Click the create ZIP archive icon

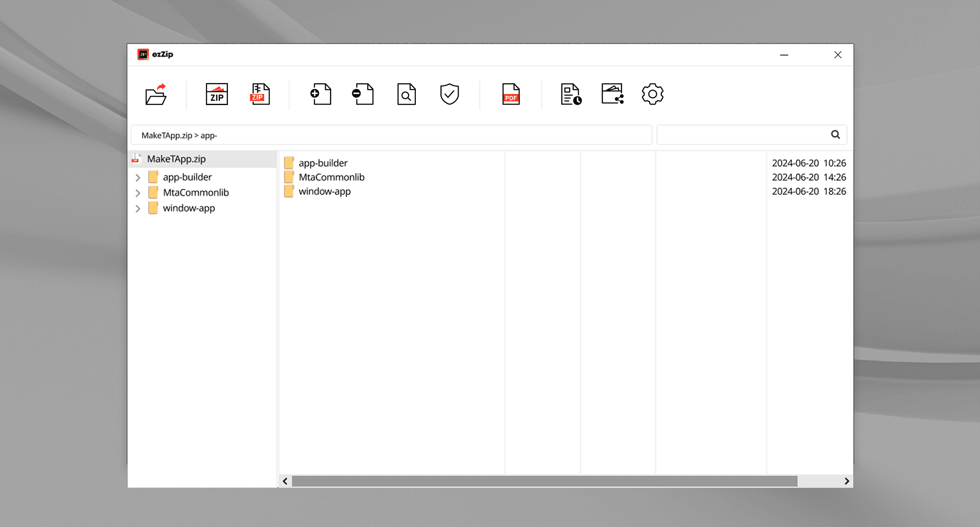pyautogui.click(x=217, y=94)
